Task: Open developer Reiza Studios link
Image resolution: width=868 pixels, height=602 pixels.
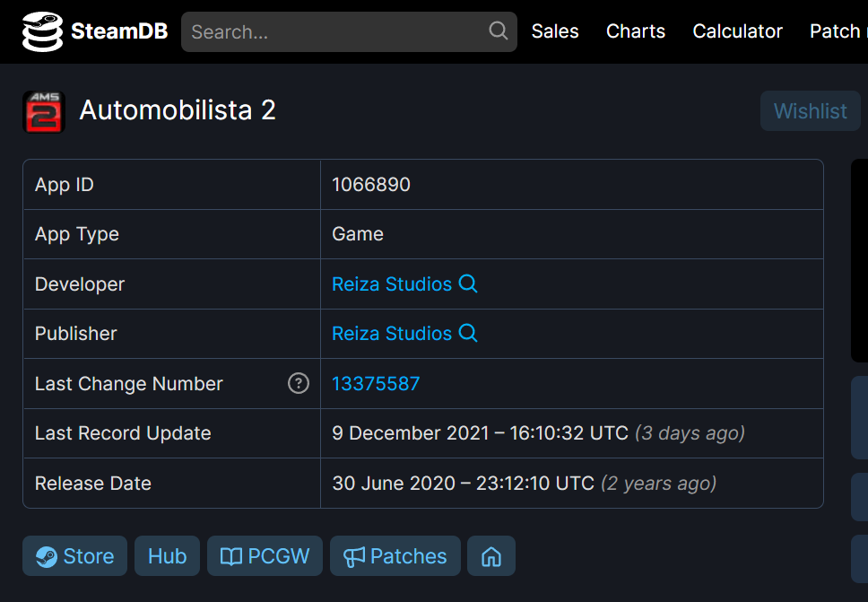Action: (392, 284)
